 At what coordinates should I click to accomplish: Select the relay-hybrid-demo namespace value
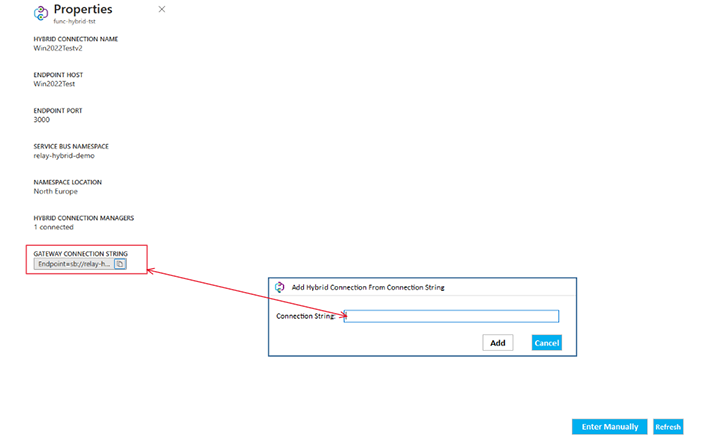[x=64, y=156]
